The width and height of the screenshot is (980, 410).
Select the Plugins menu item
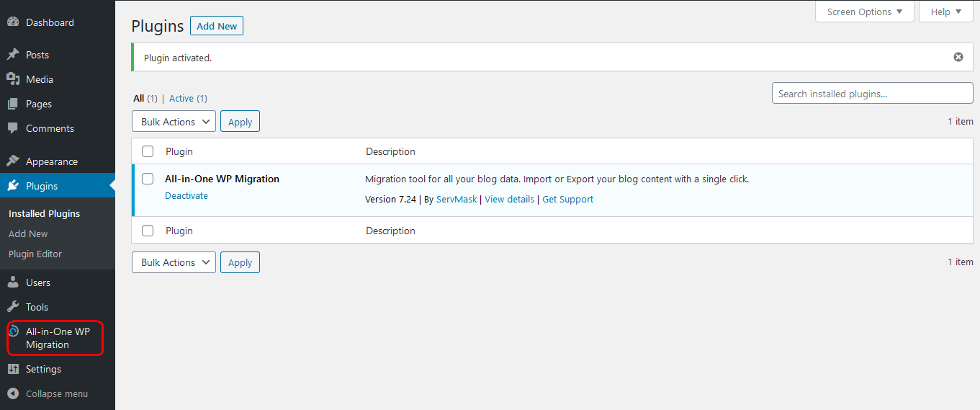click(x=42, y=186)
